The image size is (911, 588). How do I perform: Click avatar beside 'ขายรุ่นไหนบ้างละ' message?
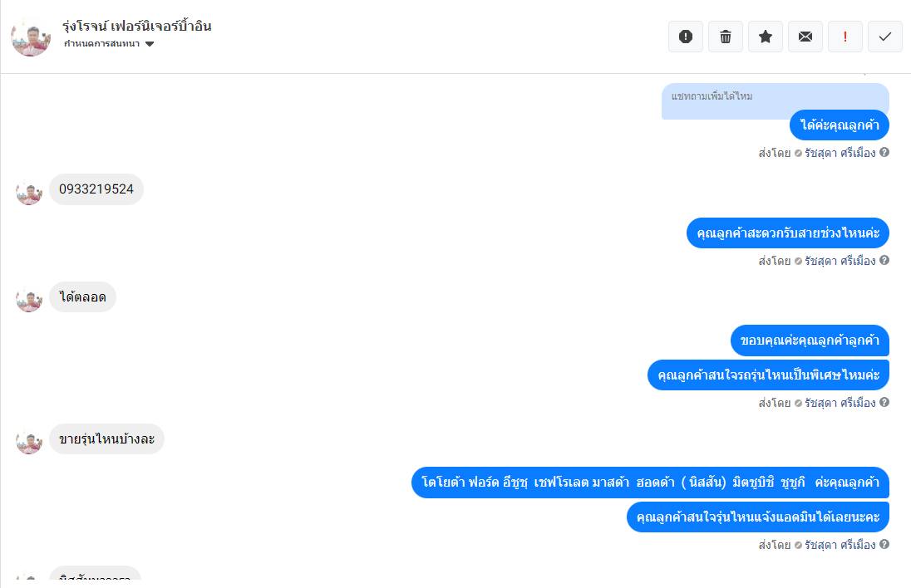29,441
